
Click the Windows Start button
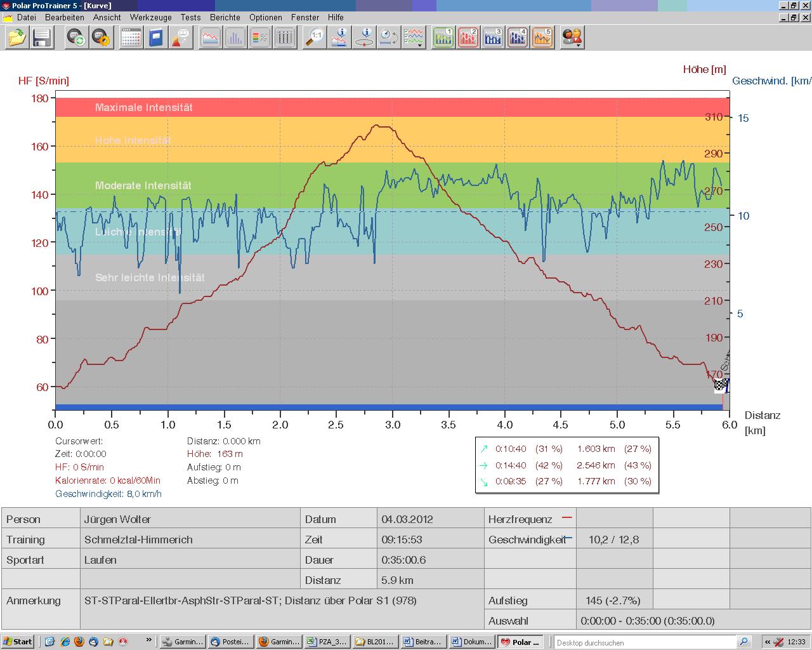(x=18, y=642)
